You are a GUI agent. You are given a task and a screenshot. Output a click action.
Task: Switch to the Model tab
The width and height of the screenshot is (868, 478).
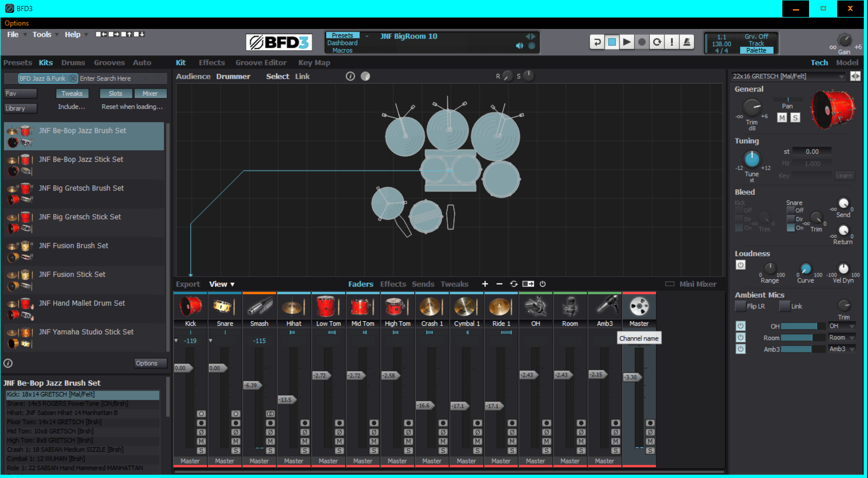click(x=847, y=63)
